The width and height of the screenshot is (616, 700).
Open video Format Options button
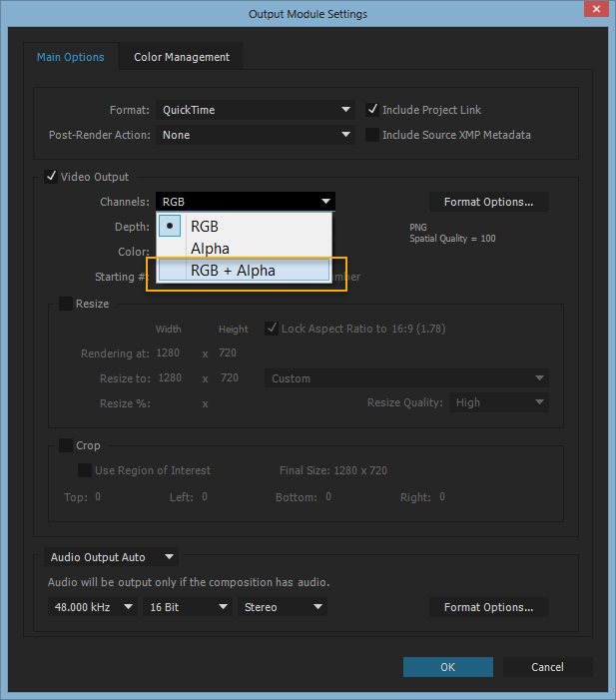(488, 202)
